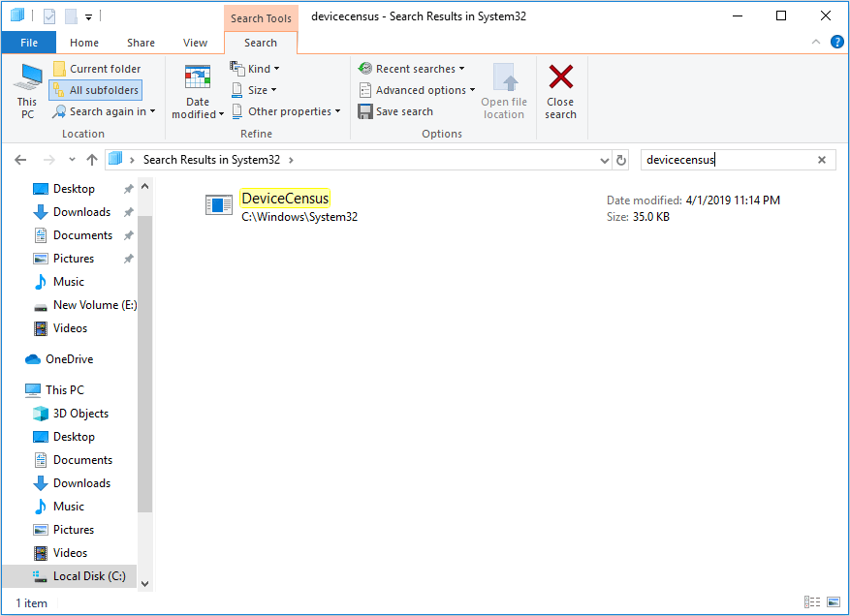Switch to the View ribbon tab
850x616 pixels.
tap(195, 43)
